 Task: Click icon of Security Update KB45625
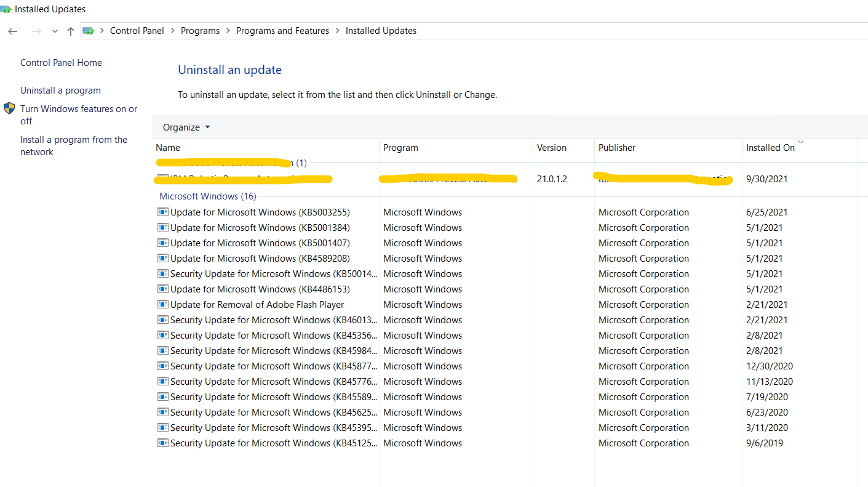point(163,413)
